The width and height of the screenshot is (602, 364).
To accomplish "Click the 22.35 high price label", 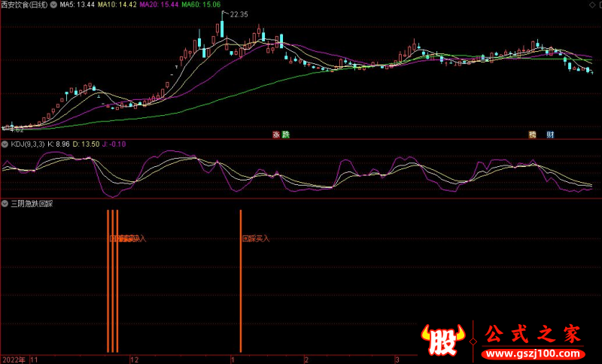I will [x=240, y=14].
